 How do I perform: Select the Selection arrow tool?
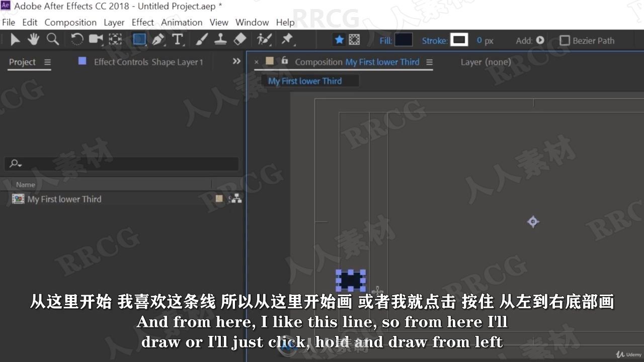(15, 40)
